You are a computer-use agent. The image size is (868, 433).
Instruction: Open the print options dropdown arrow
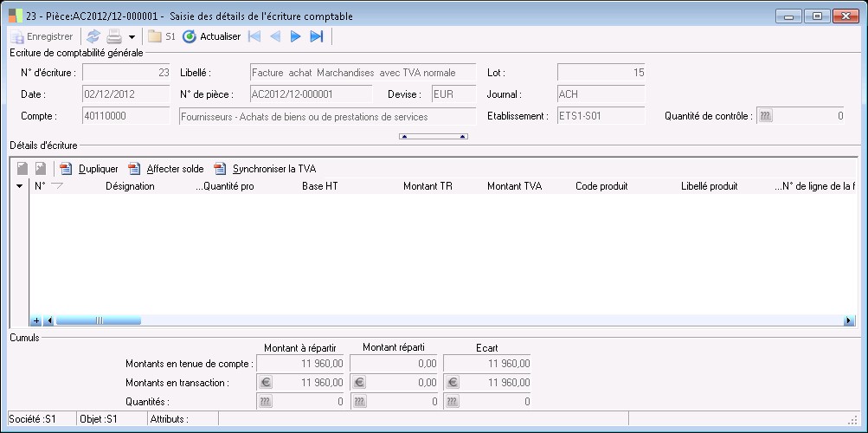tap(132, 37)
